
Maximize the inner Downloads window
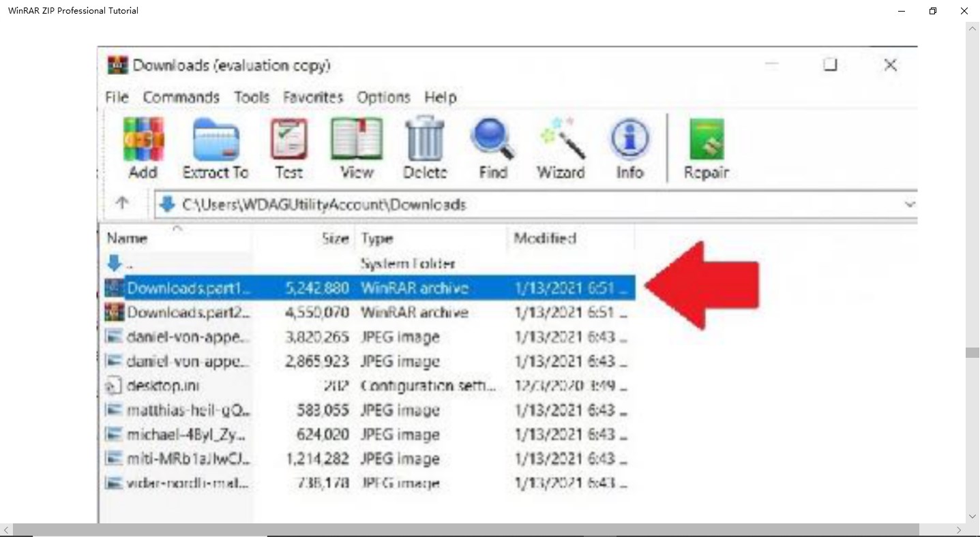830,65
